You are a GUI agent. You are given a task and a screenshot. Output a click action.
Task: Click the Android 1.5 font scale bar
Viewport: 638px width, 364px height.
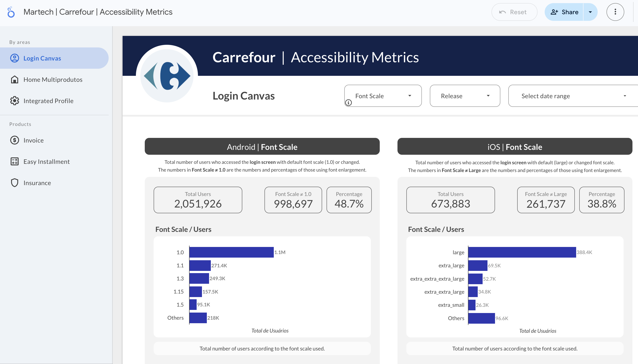193,305
